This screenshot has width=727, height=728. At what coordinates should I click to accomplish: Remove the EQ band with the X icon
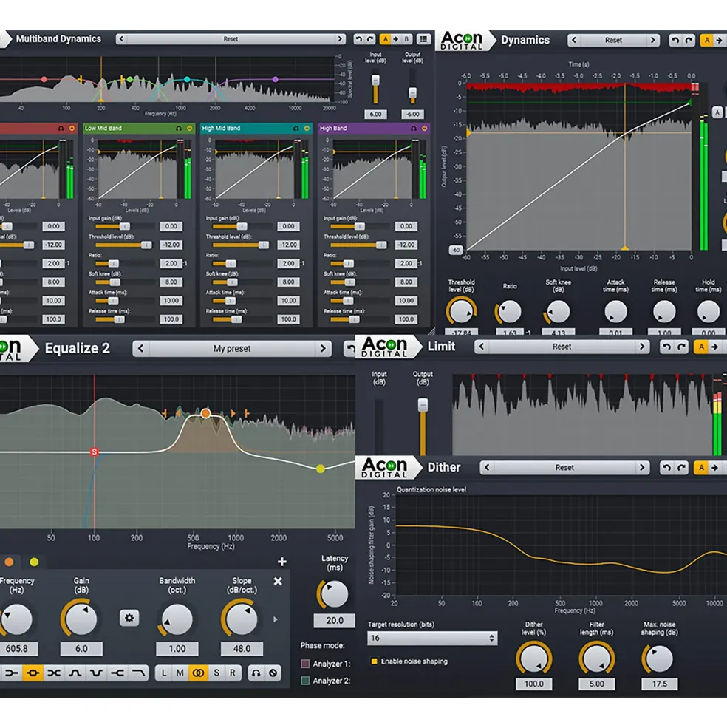(x=278, y=581)
